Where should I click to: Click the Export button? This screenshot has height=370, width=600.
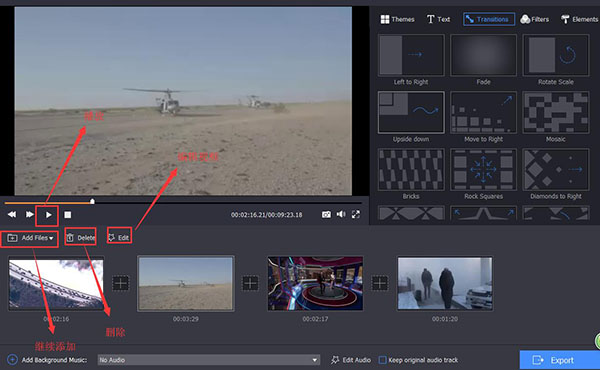coord(559,360)
